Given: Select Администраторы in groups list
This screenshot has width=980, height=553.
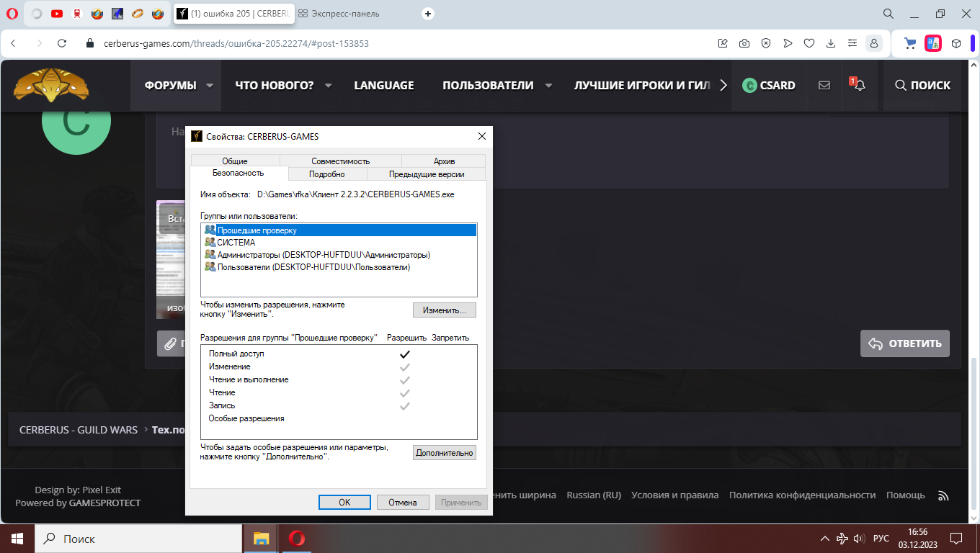Looking at the screenshot, I should click(x=339, y=255).
